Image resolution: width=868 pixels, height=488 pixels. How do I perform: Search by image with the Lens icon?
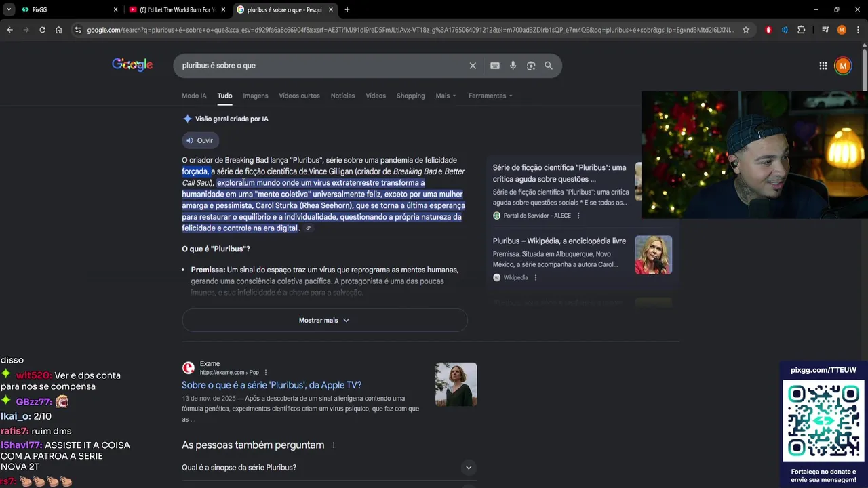[x=531, y=66]
